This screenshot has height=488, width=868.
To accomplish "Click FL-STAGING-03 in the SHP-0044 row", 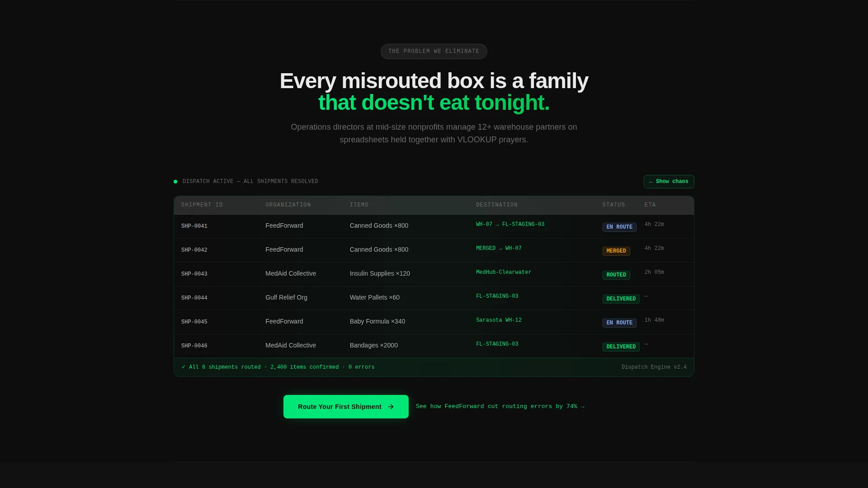I will 497,296.
